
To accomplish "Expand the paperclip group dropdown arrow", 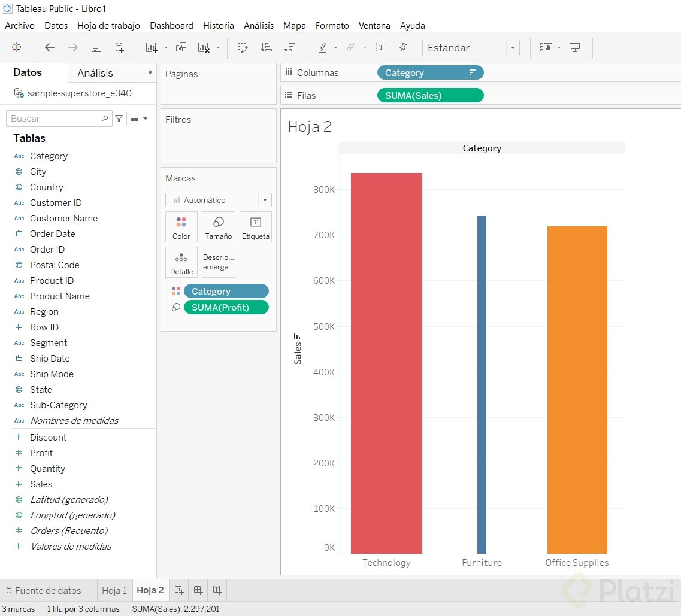I will point(365,47).
